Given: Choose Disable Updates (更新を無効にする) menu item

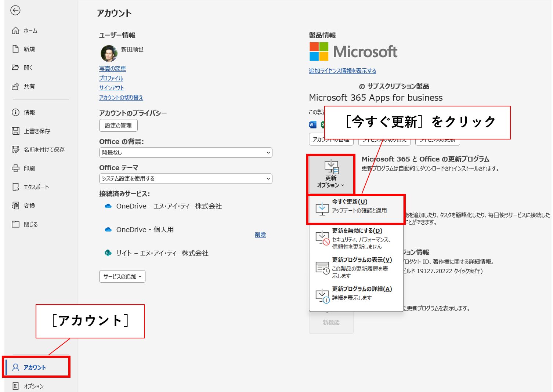Looking at the screenshot, I should pos(356,238).
